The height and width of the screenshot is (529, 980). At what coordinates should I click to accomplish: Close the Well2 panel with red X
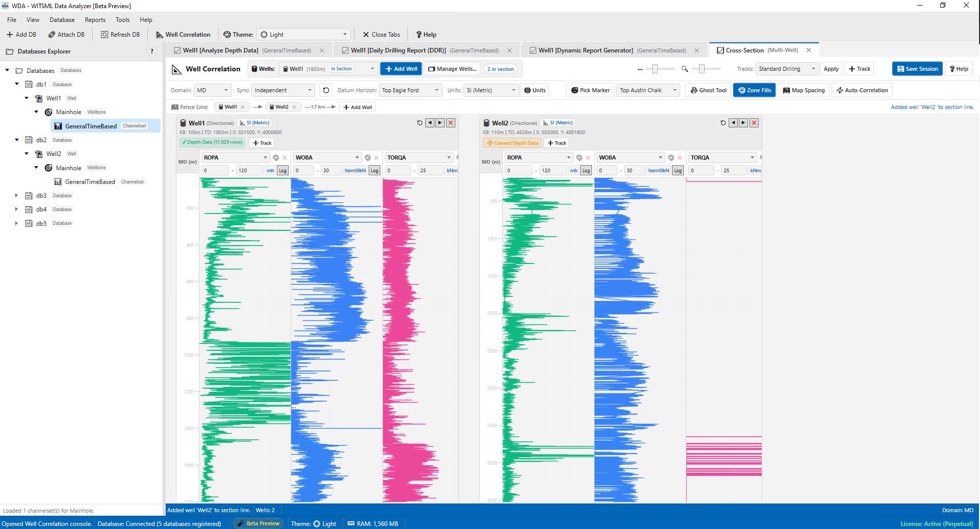pyautogui.click(x=754, y=123)
